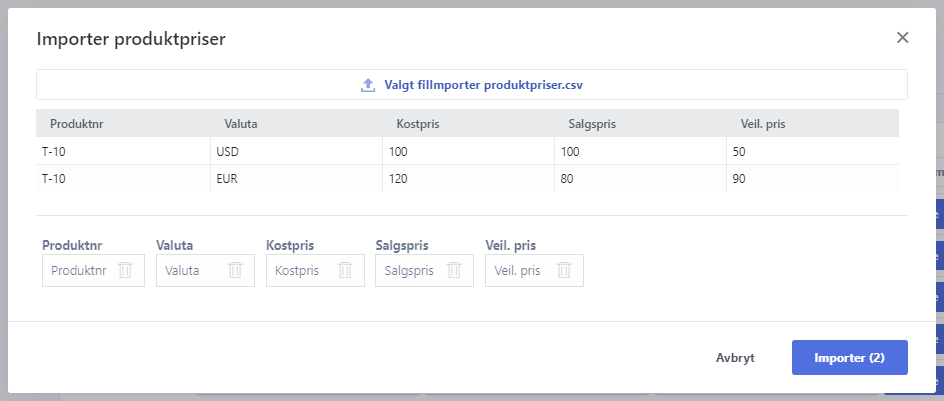Viewport: 944px width, 401px height.
Task: Remove the Salgspris mapping with trash icon
Action: pos(454,270)
